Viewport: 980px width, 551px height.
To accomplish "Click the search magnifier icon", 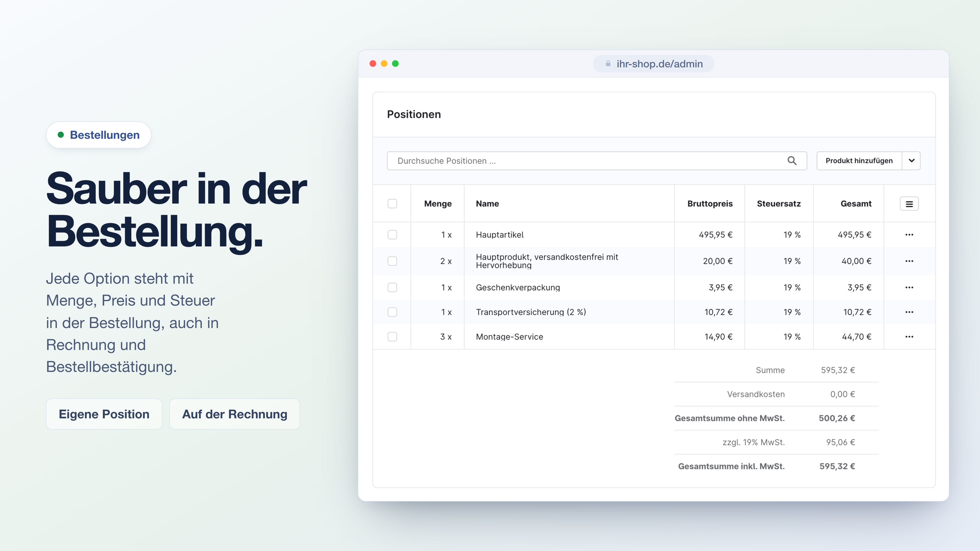I will [x=792, y=161].
